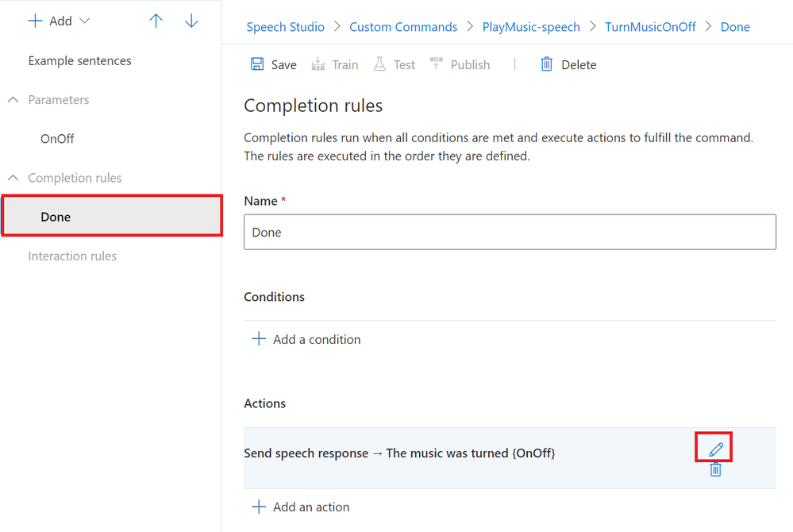The image size is (793, 532).
Task: Click the Test flask button
Action: [x=395, y=65]
